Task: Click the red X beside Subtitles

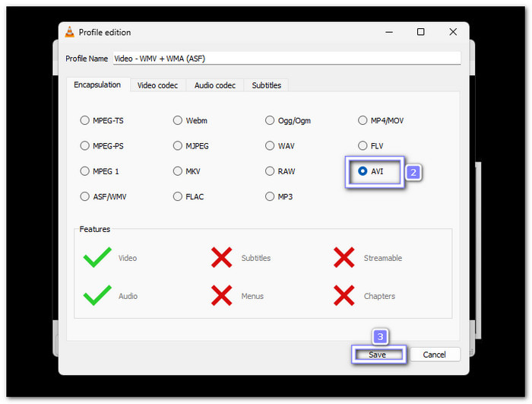Action: [221, 258]
